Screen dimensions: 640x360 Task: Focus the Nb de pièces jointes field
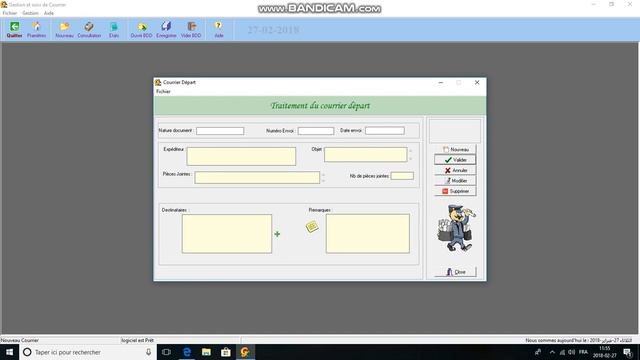[402, 176]
